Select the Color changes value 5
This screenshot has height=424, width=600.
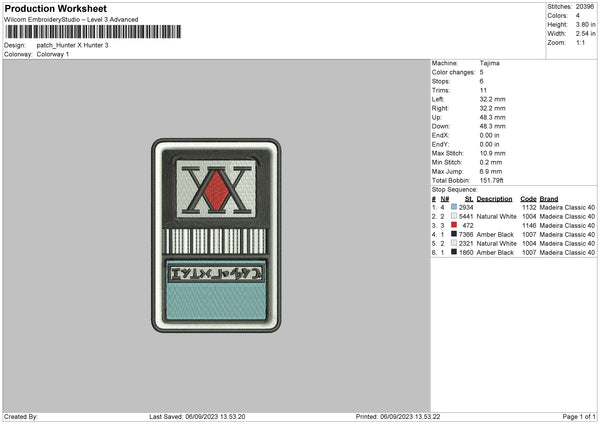pyautogui.click(x=481, y=72)
